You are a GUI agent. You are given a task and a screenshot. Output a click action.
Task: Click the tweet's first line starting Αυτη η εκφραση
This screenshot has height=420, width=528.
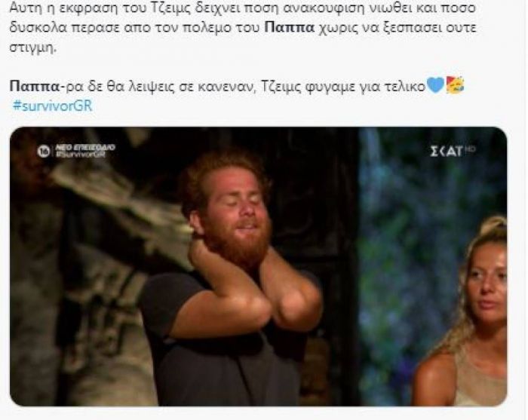(242, 8)
